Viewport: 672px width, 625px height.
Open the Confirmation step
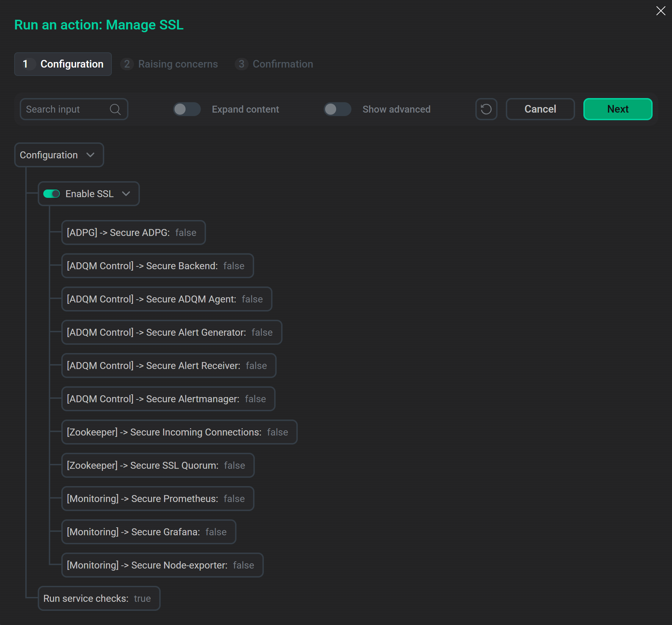coord(274,64)
